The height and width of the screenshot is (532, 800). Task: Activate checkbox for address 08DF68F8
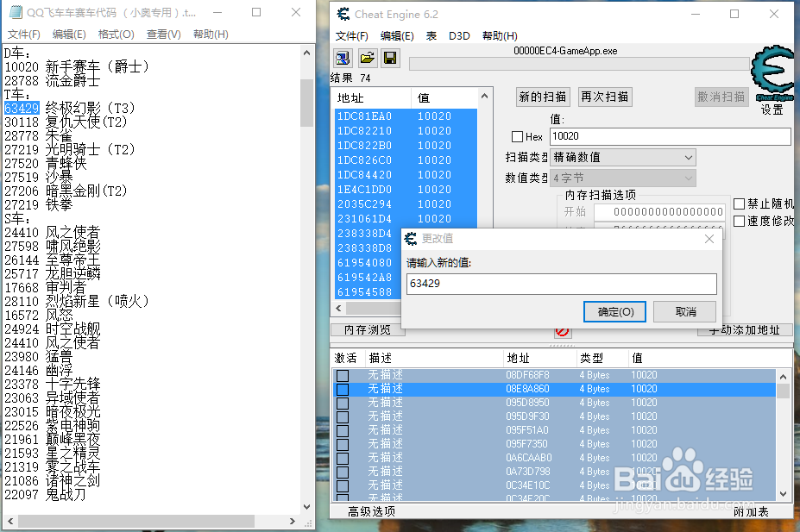click(343, 376)
